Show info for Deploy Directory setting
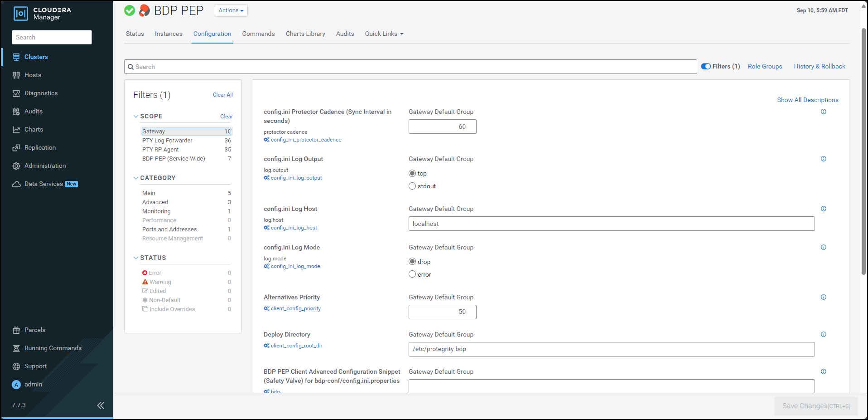868x420 pixels. click(823, 335)
